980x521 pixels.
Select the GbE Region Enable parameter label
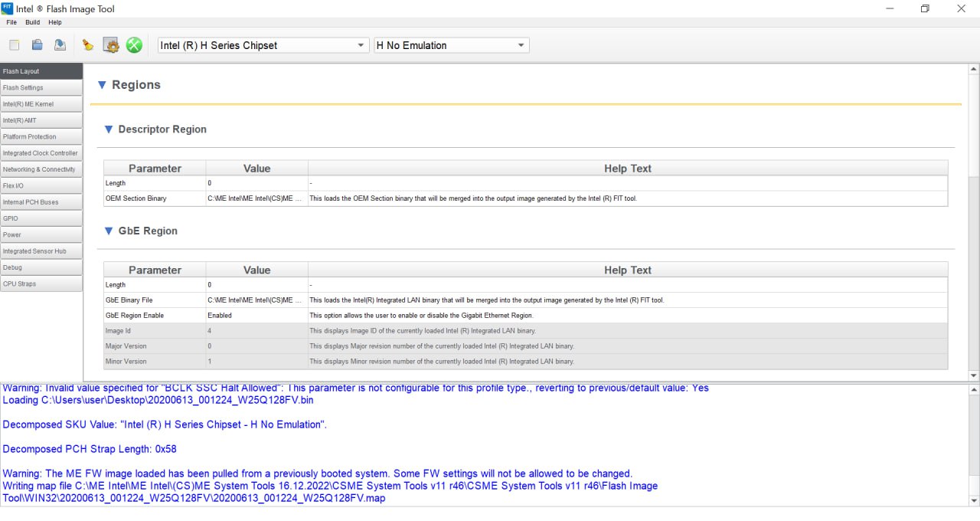134,315
